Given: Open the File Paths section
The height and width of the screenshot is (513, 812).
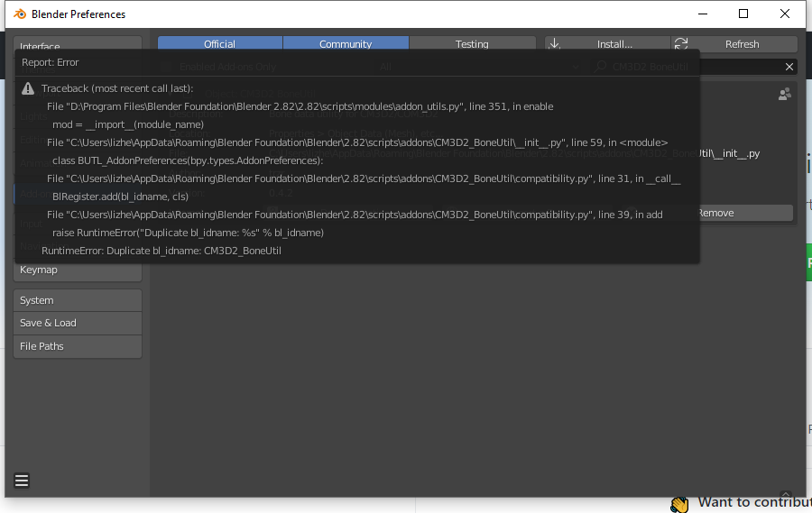Looking at the screenshot, I should [78, 346].
